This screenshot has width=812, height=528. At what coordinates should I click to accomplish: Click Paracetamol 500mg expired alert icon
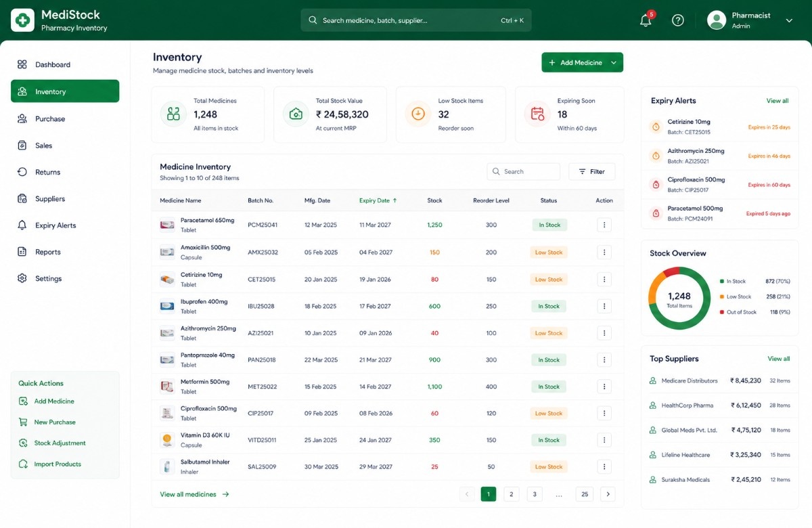tap(655, 213)
